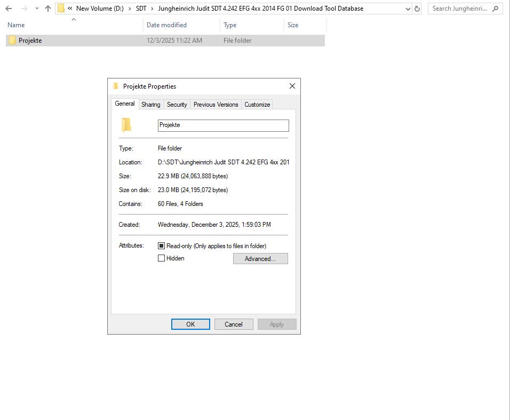The width and height of the screenshot is (510, 420).
Task: Switch to the Sharing tab
Action: (x=150, y=105)
